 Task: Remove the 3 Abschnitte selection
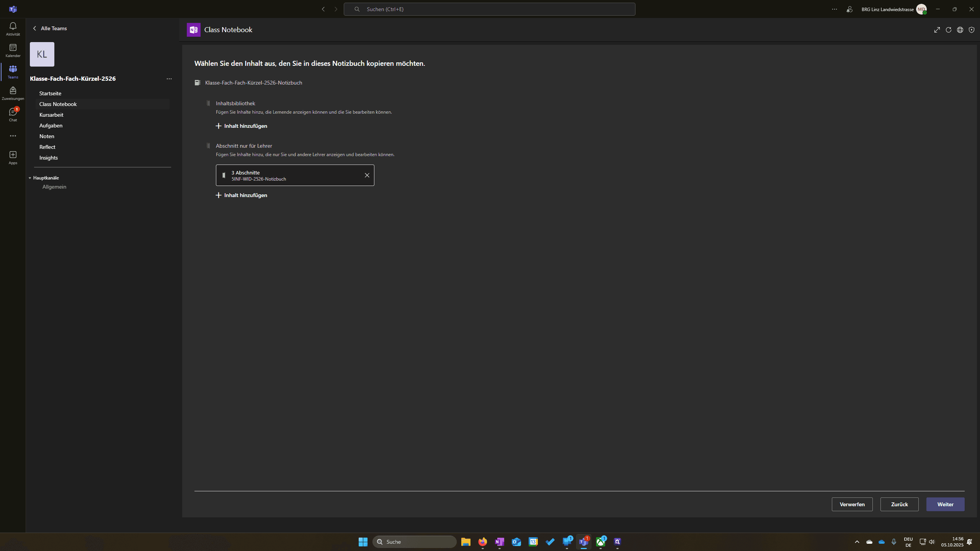pos(367,175)
